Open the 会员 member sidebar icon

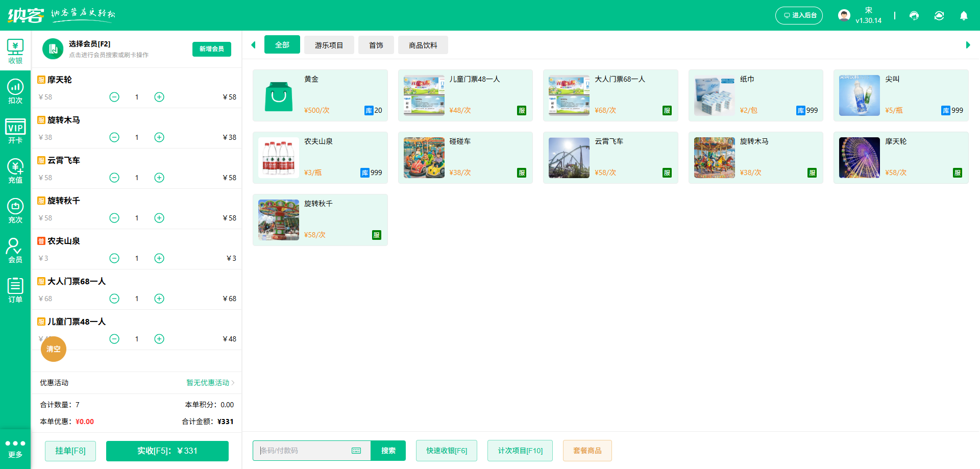(15, 251)
